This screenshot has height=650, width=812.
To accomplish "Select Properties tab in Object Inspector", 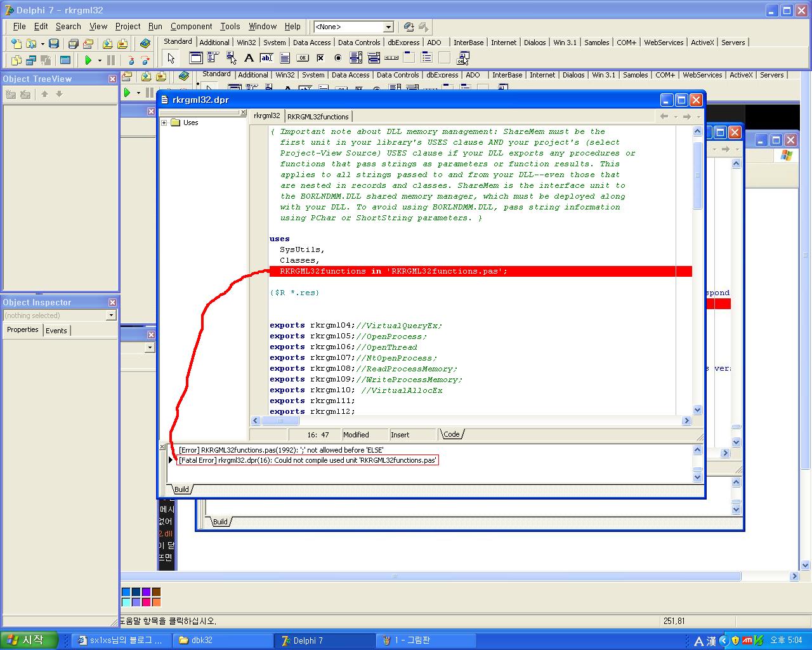I will 23,329.
